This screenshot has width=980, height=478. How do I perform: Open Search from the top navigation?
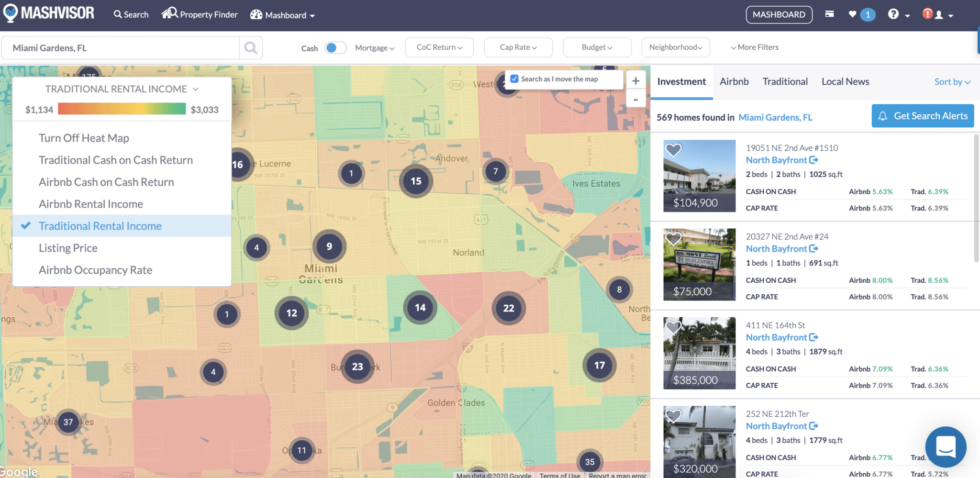pyautogui.click(x=131, y=14)
